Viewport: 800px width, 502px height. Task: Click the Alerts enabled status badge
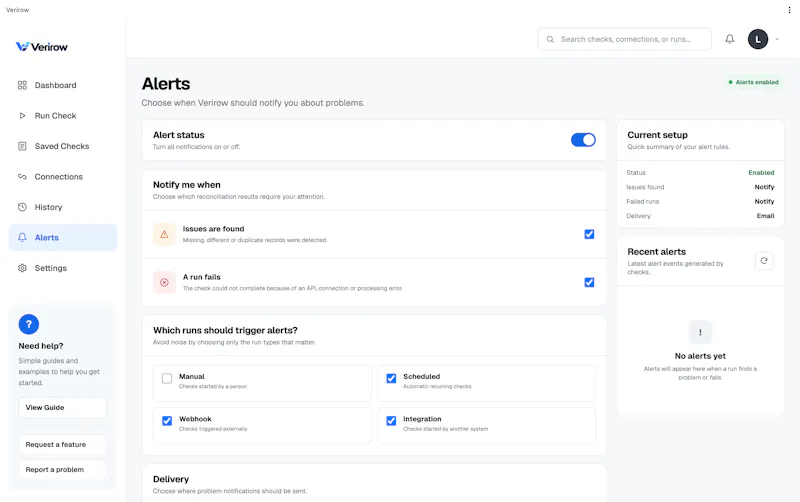tap(753, 82)
